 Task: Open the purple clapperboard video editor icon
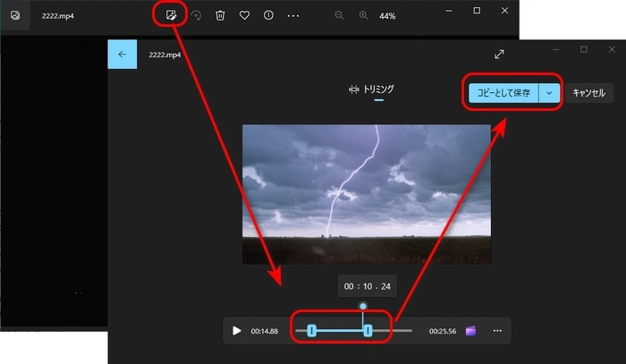pyautogui.click(x=470, y=331)
